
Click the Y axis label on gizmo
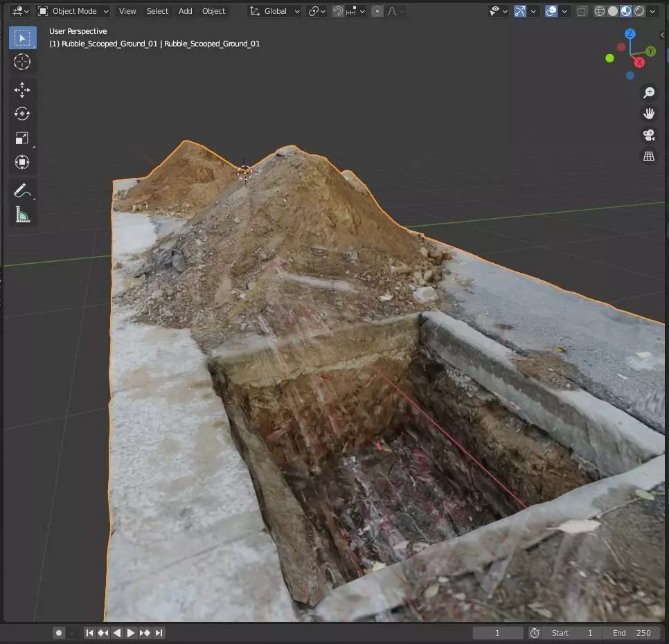(x=650, y=51)
